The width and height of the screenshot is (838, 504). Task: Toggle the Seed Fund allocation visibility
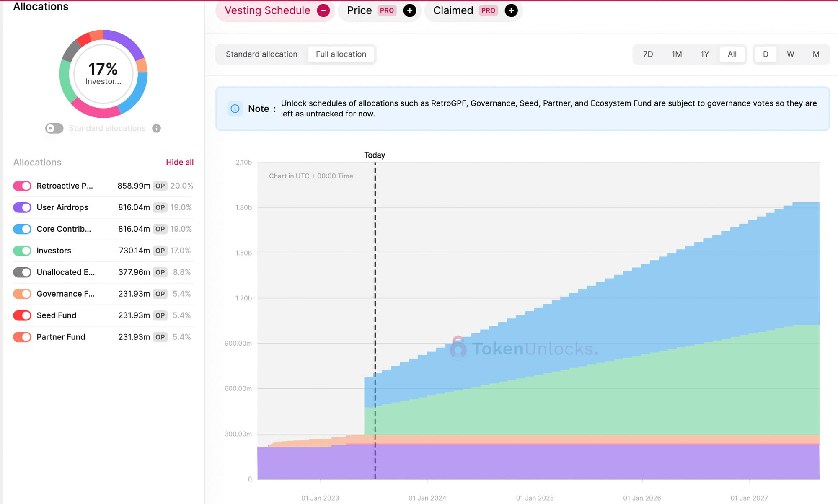[x=22, y=315]
